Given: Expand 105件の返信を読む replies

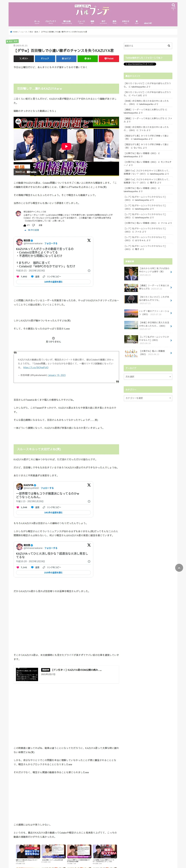Looking at the screenshot, I should click(x=53, y=282).
